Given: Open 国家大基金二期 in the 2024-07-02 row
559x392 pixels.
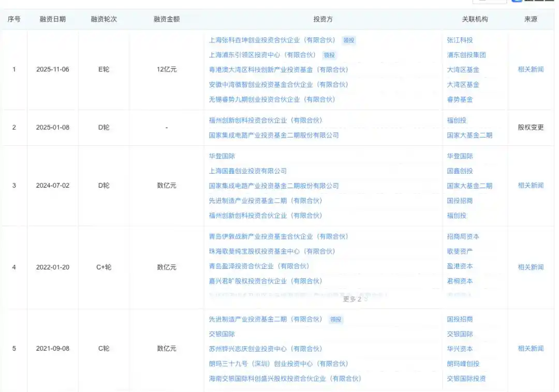Looking at the screenshot, I should (x=469, y=186).
